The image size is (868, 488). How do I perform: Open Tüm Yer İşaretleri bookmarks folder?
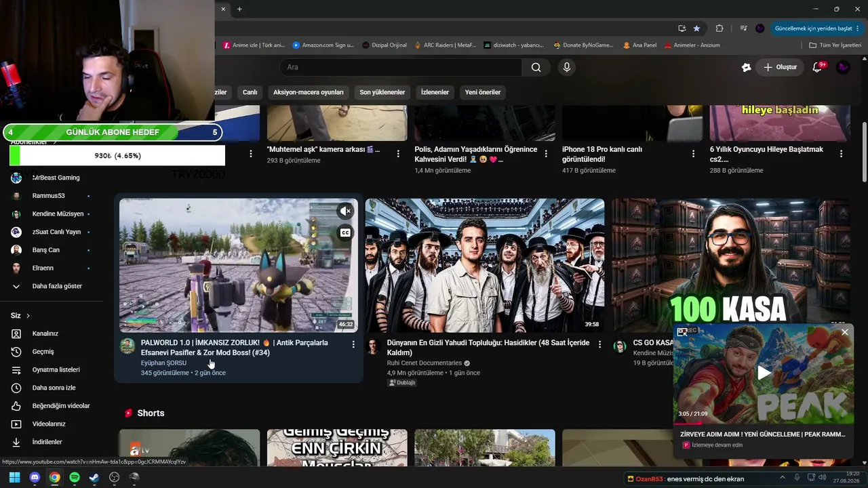835,45
